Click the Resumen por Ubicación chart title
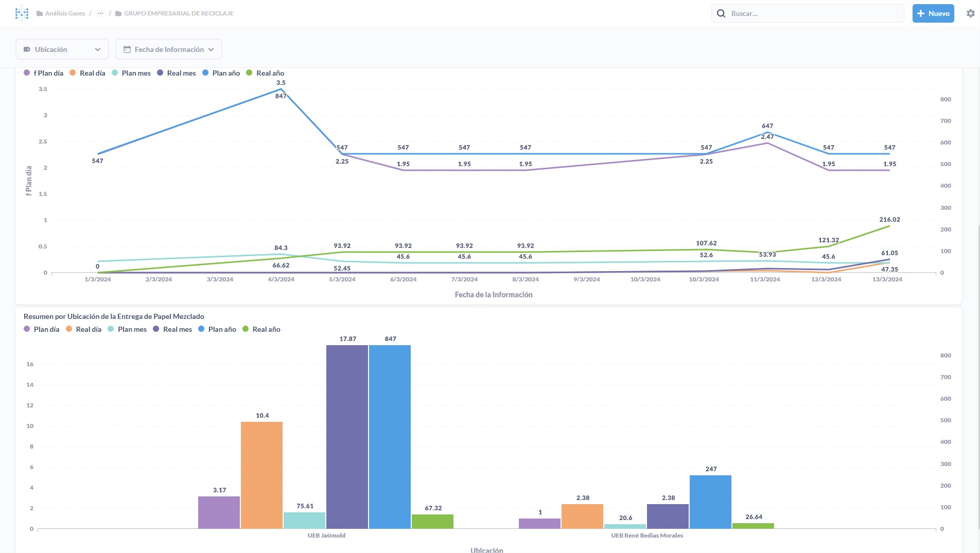 114,316
